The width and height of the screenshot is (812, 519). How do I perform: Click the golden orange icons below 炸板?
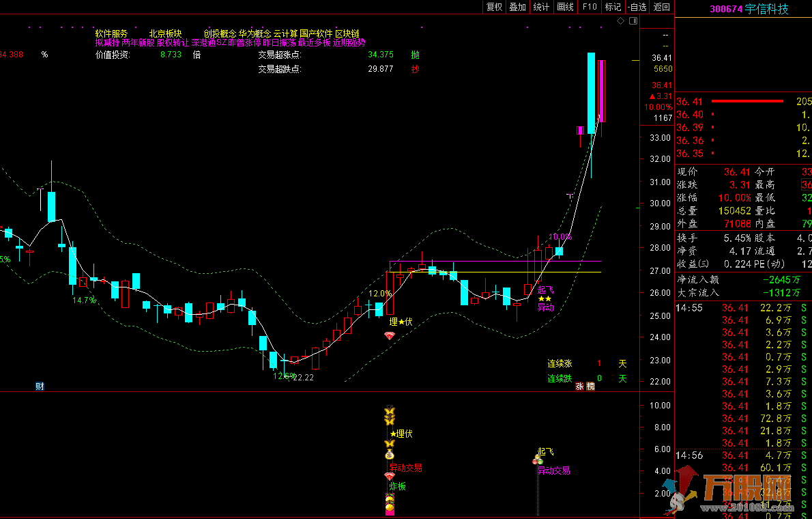coord(390,503)
